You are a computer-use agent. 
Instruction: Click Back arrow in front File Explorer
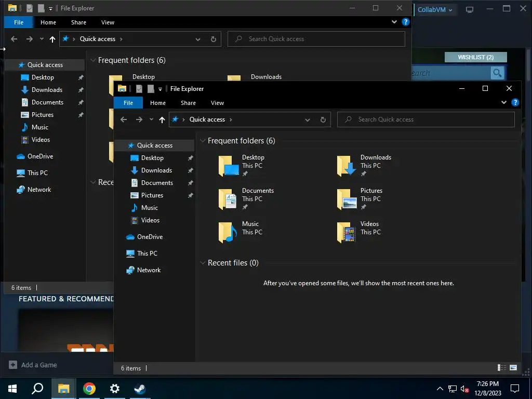[124, 119]
